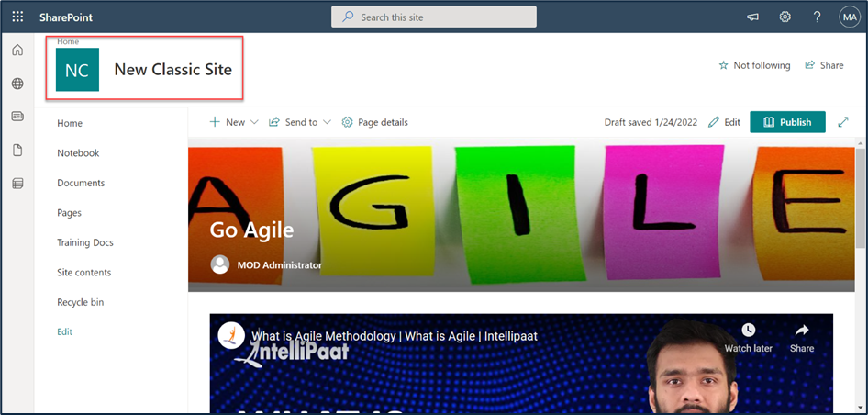
Task: Expand the New dropdown chevron
Action: pos(254,122)
